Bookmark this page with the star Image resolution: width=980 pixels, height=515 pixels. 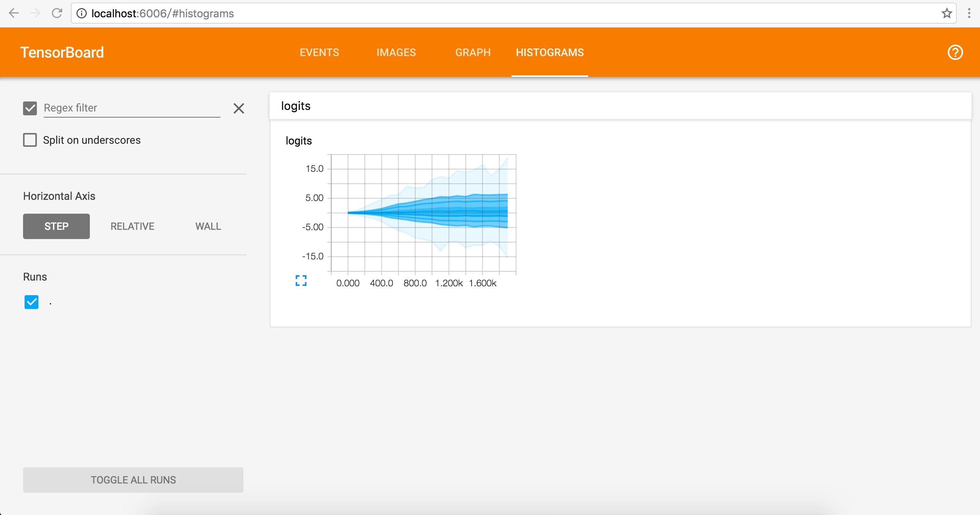click(947, 13)
